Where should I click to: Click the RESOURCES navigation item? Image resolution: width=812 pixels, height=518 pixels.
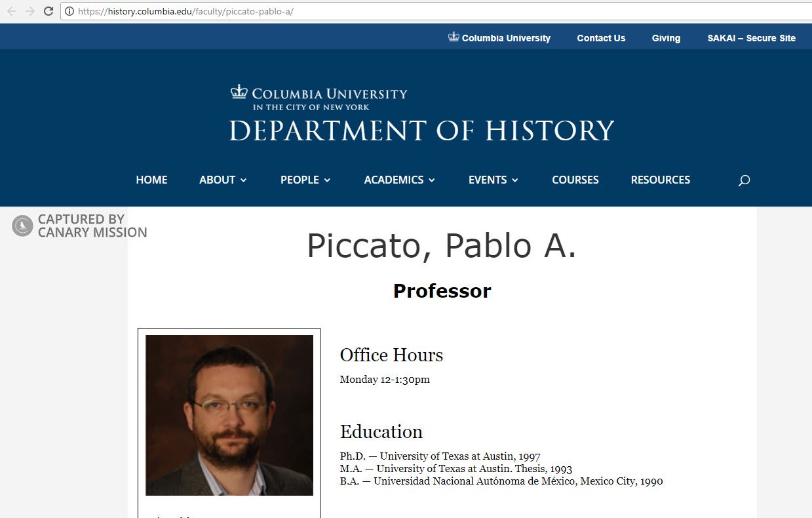[660, 180]
